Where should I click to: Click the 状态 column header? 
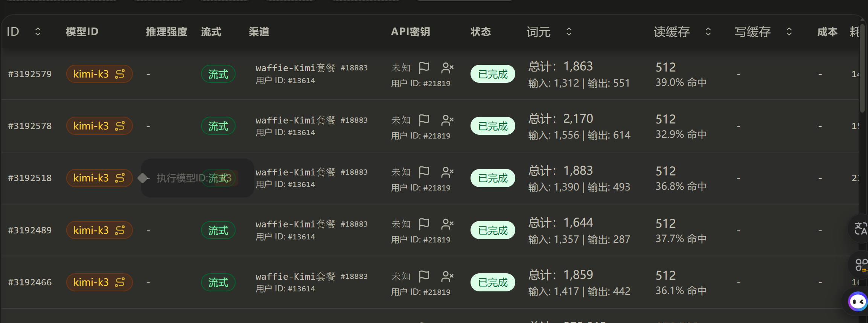(481, 32)
